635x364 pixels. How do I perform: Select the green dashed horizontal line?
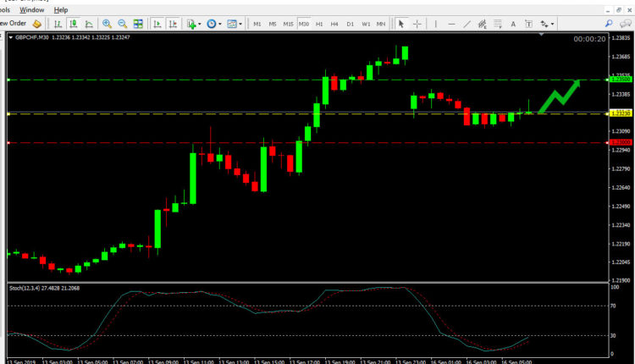308,80
